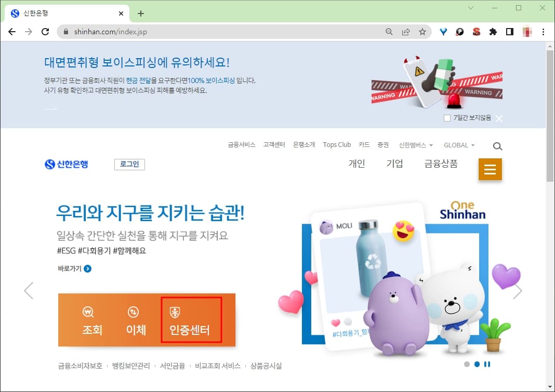Image resolution: width=555 pixels, height=392 pixels.
Task: Click the One Shinhan logo image
Action: pos(462,210)
